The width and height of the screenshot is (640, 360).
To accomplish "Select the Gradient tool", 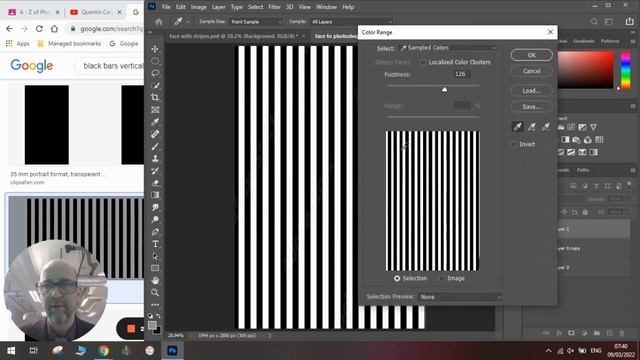I will click(x=155, y=195).
